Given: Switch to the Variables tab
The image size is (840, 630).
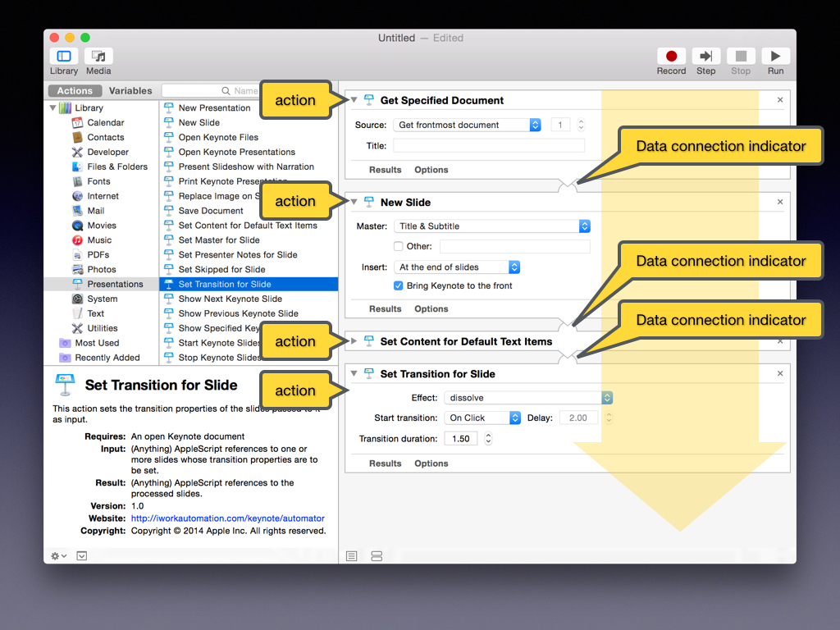Looking at the screenshot, I should click(x=130, y=91).
